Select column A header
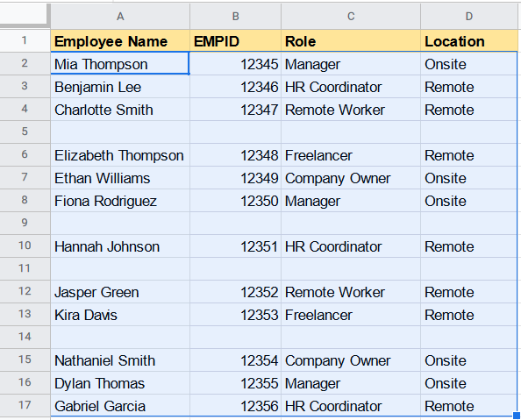 pyautogui.click(x=120, y=16)
